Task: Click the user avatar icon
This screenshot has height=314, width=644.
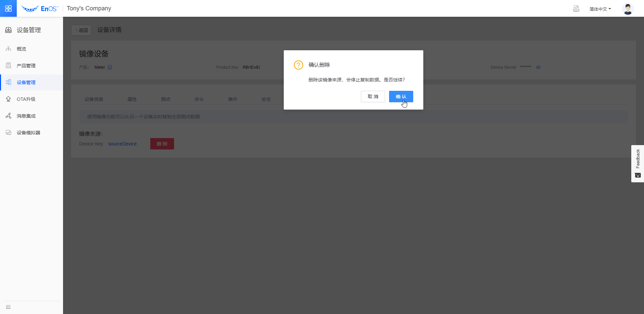Action: point(628,9)
